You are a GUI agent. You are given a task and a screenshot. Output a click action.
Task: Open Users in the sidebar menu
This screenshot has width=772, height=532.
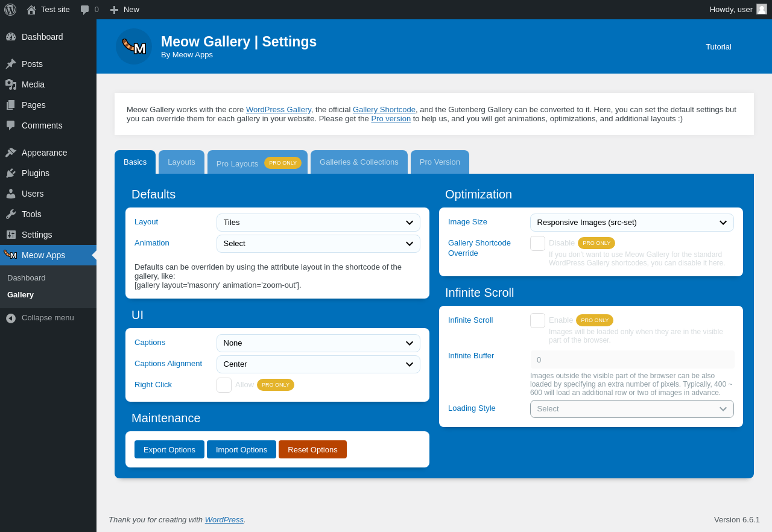point(48,194)
